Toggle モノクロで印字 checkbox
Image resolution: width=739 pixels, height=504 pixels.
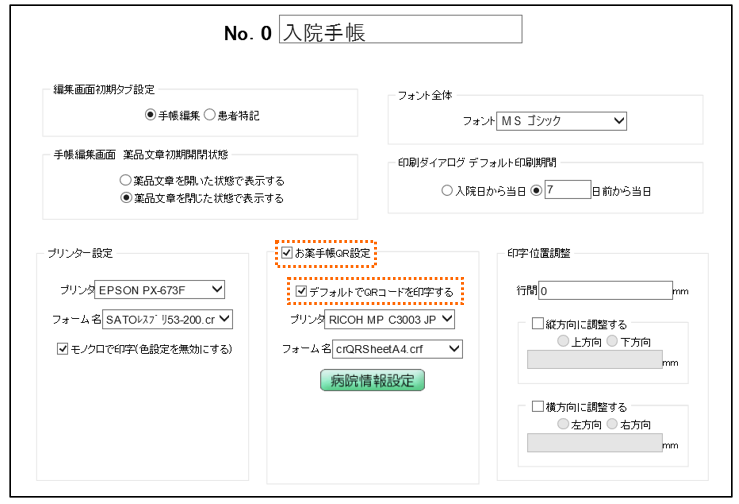point(63,349)
